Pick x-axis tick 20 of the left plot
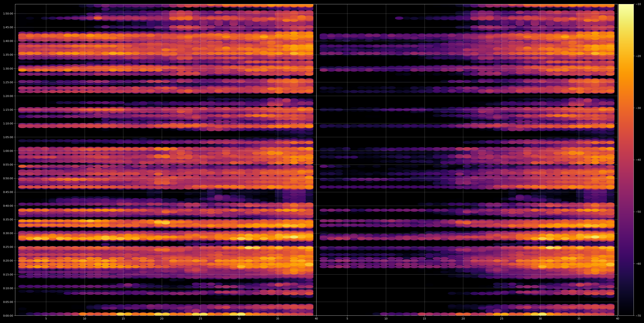Screen dimensions: 644x323 (162, 319)
